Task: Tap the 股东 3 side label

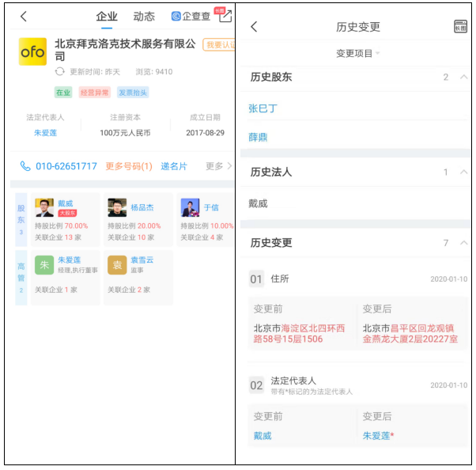Action: [x=21, y=220]
